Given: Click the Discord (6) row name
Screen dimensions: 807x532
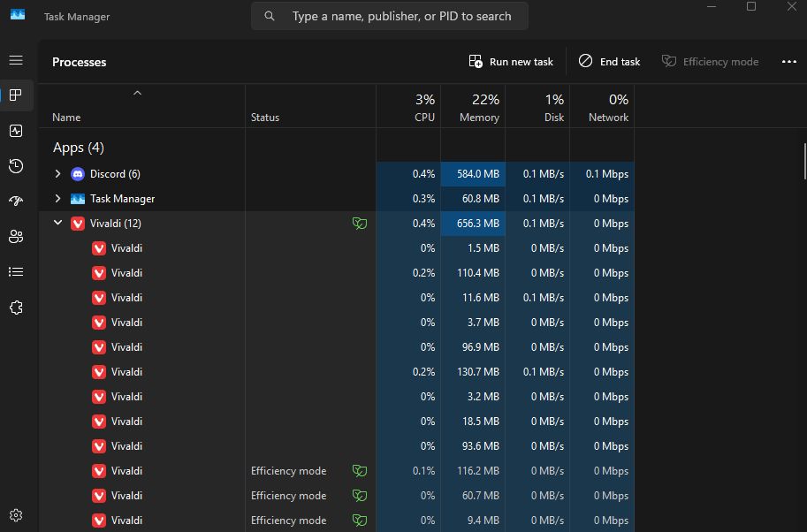Looking at the screenshot, I should point(115,174).
